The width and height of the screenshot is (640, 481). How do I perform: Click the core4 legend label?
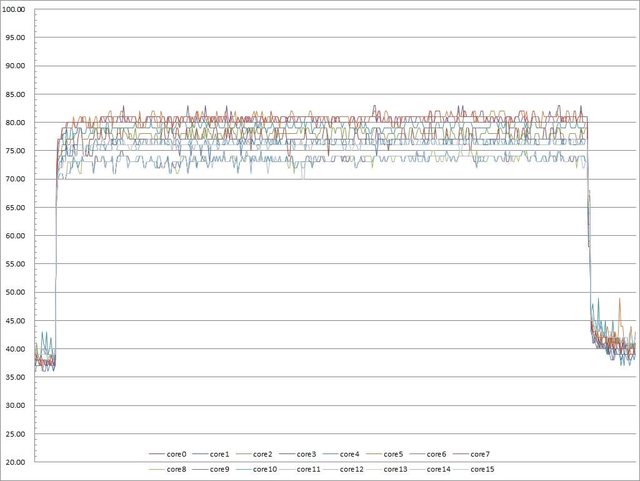[x=351, y=454]
